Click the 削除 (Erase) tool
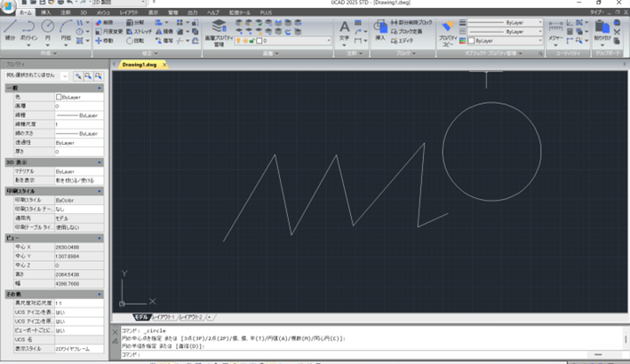Viewport: 630px width, 364px height. tap(104, 22)
